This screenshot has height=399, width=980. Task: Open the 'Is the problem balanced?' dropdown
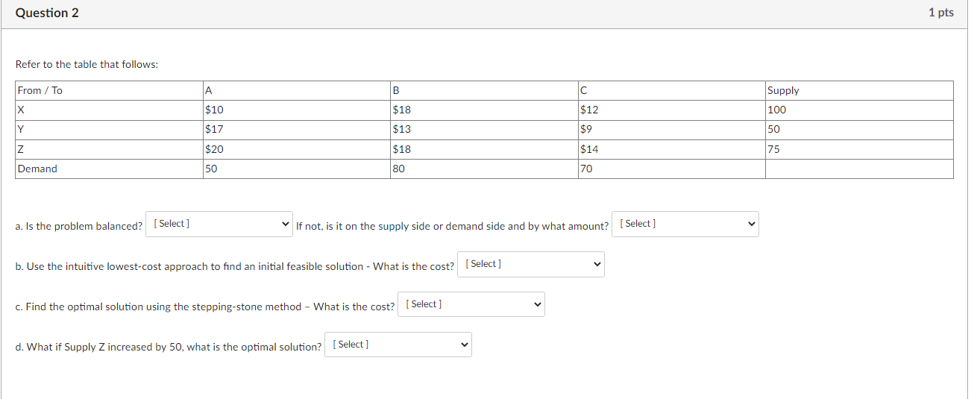[x=220, y=224]
